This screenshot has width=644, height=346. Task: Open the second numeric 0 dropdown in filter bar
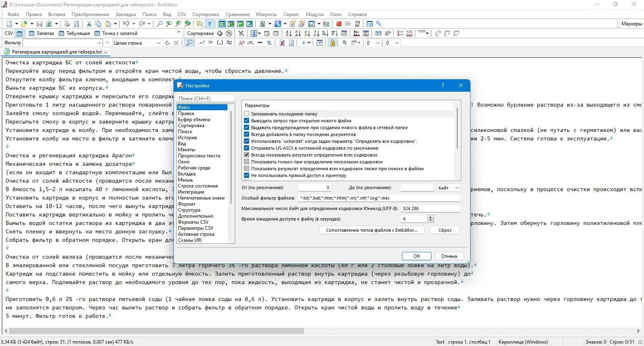point(397,43)
